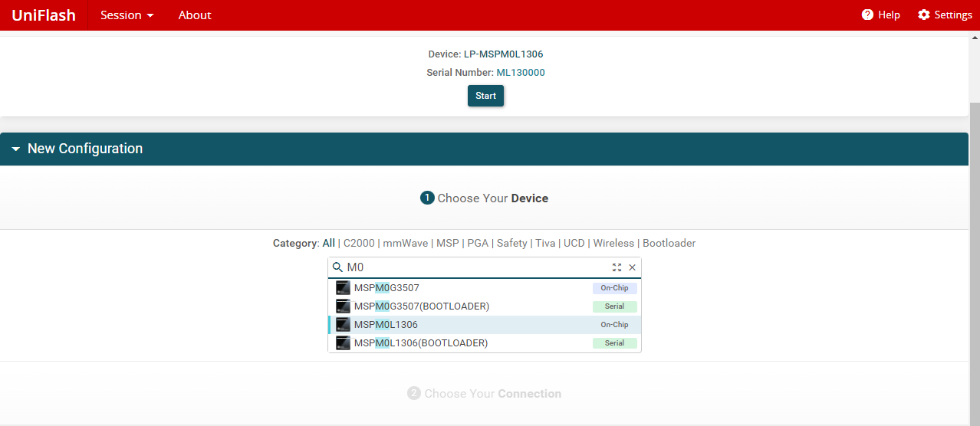This screenshot has height=426, width=980.
Task: Click the vertical page scrollbar
Action: point(975,261)
